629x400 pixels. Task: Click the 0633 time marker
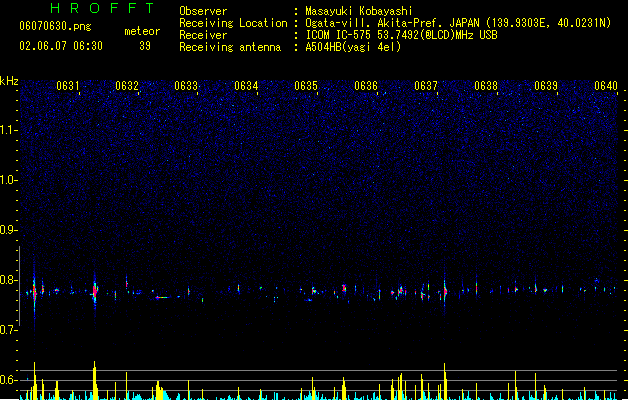pyautogui.click(x=186, y=86)
